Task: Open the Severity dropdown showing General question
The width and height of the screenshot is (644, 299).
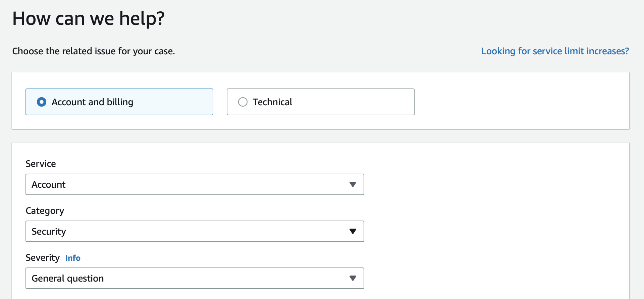Action: pyautogui.click(x=195, y=278)
